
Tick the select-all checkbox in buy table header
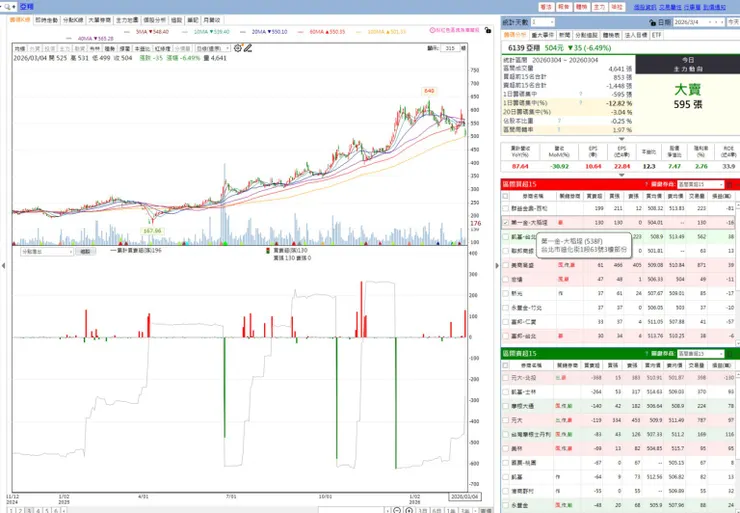click(x=506, y=196)
